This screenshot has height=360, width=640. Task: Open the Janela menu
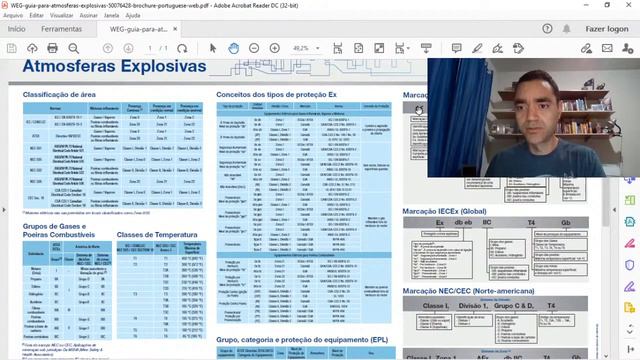[x=111, y=16]
